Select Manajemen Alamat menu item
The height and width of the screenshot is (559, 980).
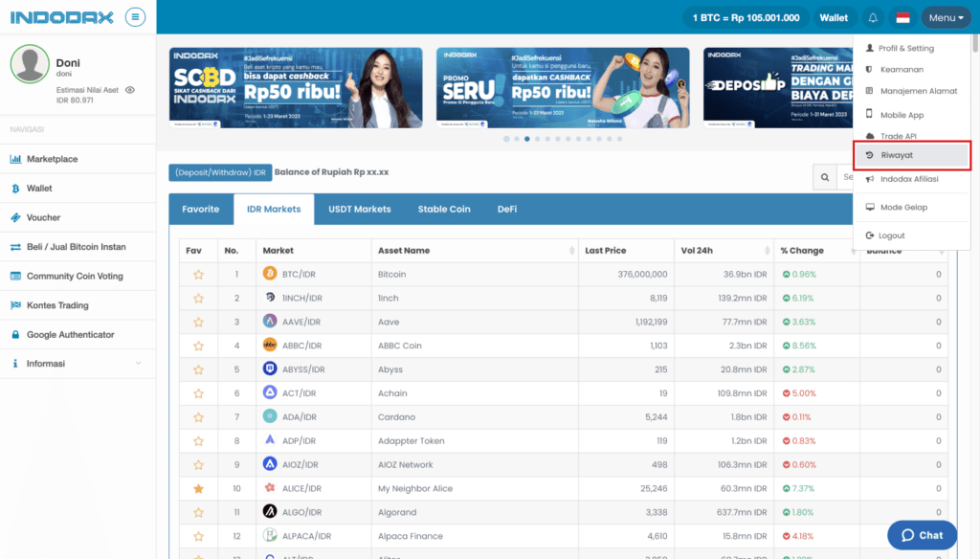click(x=912, y=91)
